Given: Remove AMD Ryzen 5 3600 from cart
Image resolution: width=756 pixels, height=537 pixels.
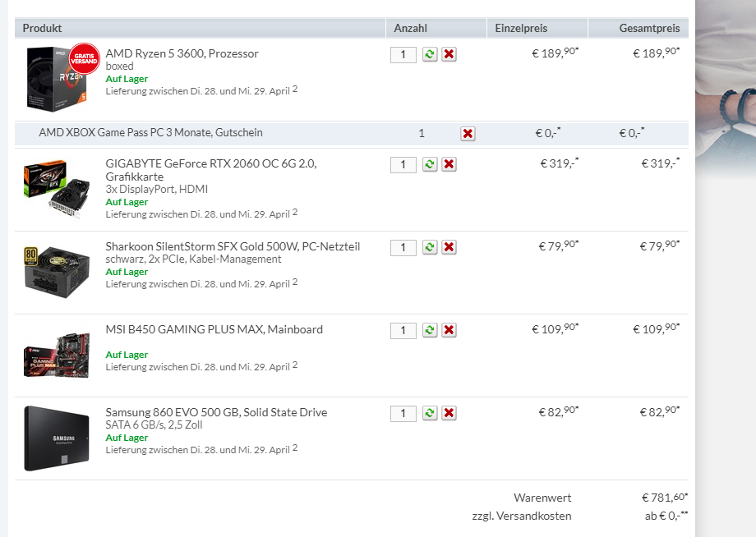Looking at the screenshot, I should pos(449,54).
